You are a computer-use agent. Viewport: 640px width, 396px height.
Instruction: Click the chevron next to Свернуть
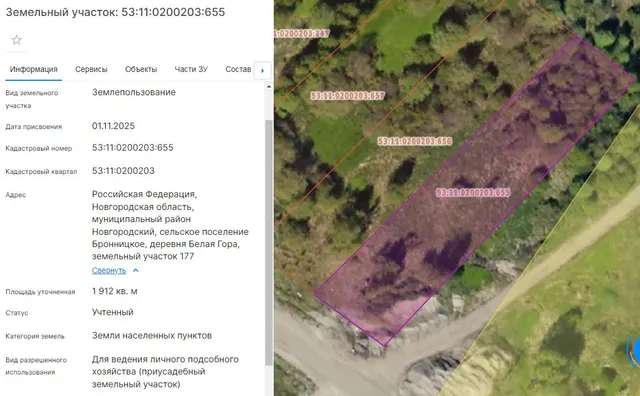[x=136, y=270]
